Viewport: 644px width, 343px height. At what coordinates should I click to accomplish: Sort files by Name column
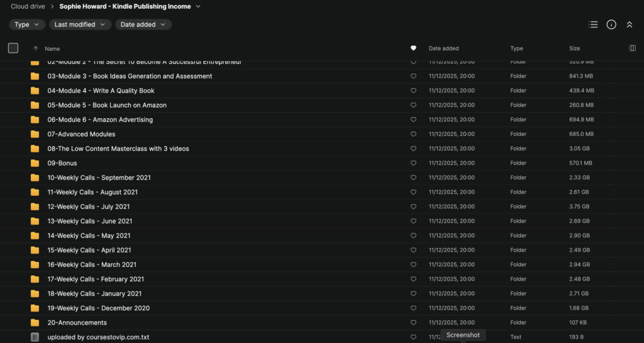pyautogui.click(x=52, y=48)
